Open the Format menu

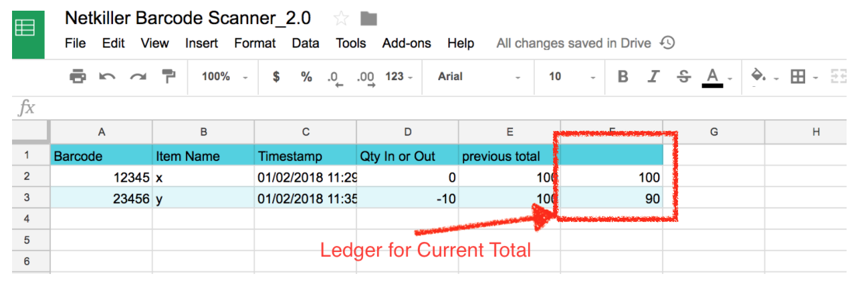coord(255,43)
